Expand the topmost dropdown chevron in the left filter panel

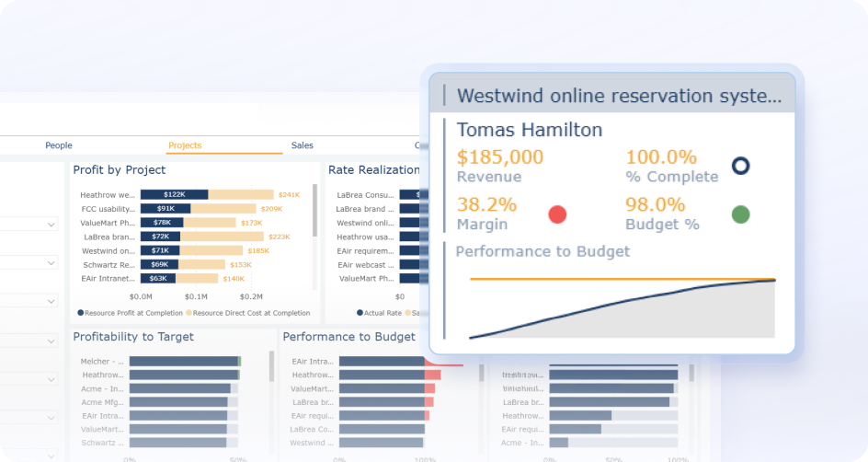tap(51, 224)
